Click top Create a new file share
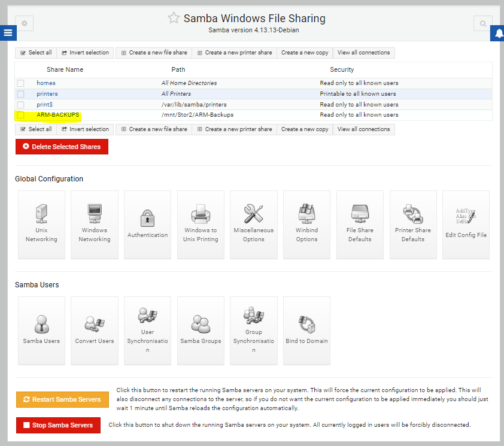 154,53
